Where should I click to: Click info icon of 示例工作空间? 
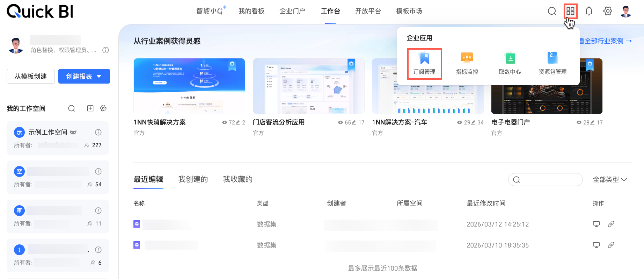(98, 132)
